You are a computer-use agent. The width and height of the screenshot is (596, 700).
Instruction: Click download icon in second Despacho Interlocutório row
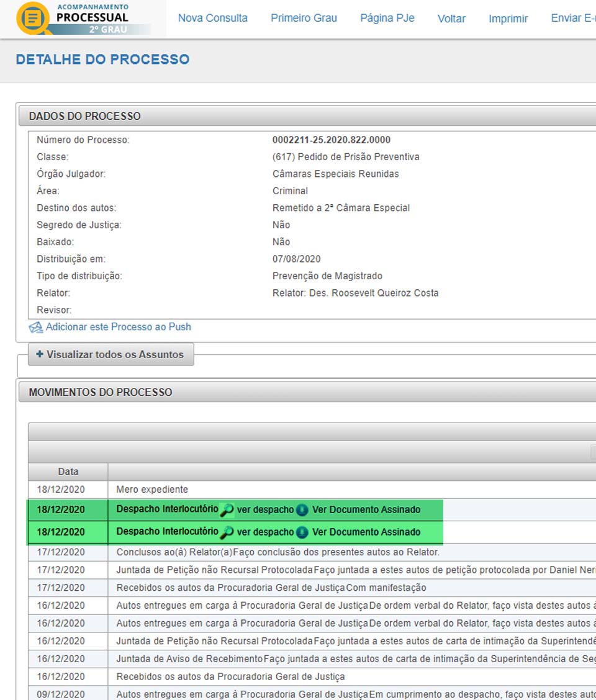click(302, 532)
